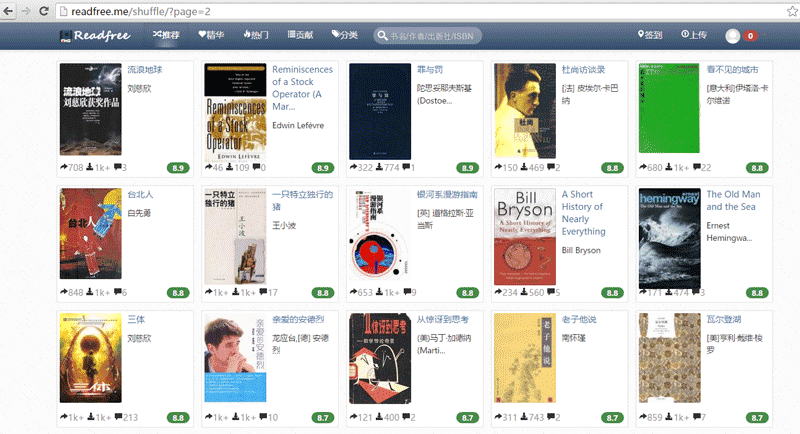Click the 8.7 rating badge on 瓦尔登湖
The height and width of the screenshot is (434, 800).
click(x=757, y=418)
